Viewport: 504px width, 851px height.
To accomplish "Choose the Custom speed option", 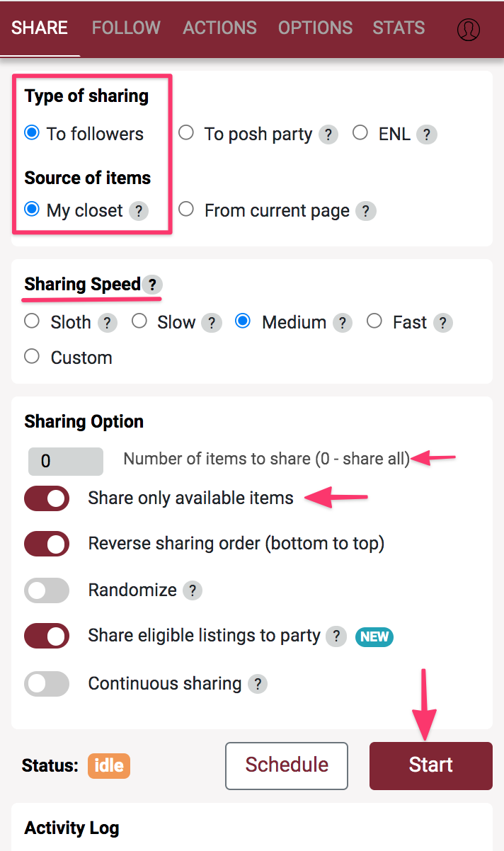I will pos(32,357).
